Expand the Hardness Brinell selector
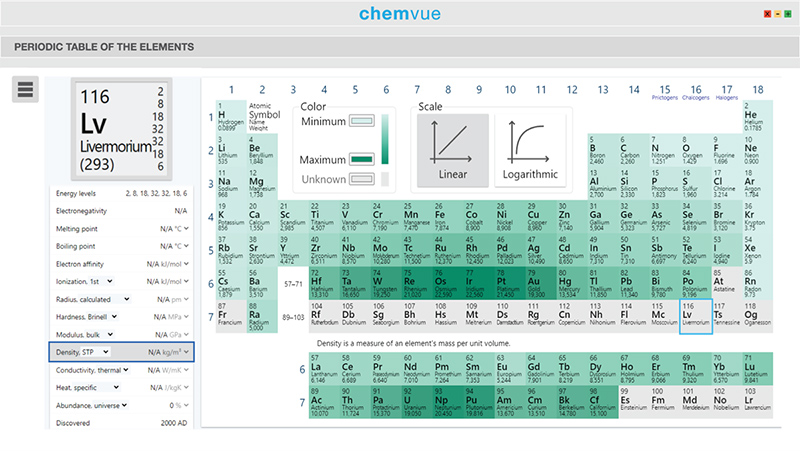Image resolution: width=800 pixels, height=451 pixels. [114, 316]
